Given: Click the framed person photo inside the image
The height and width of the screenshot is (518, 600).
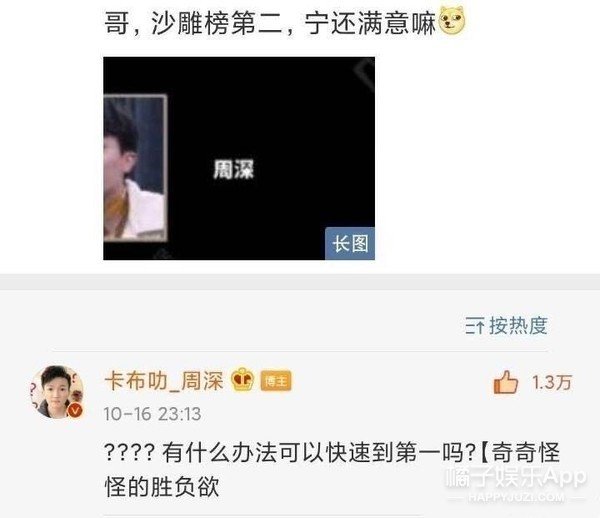Looking at the screenshot, I should tap(135, 168).
